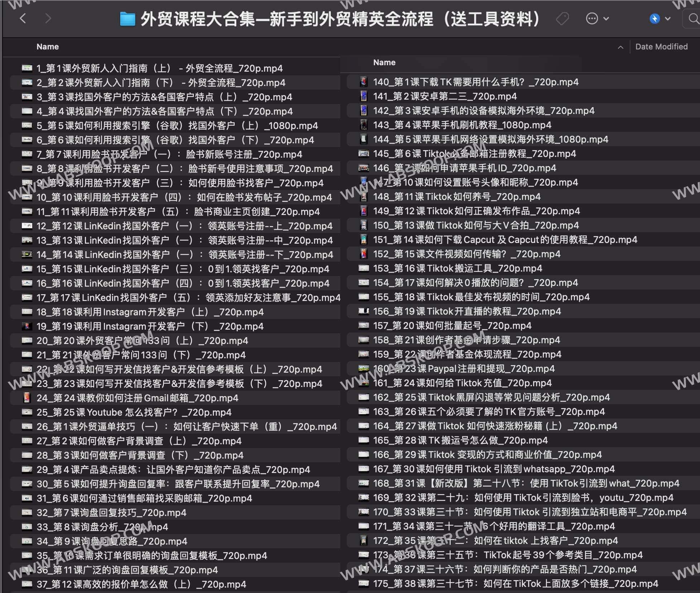The height and width of the screenshot is (593, 700).
Task: Click the tag icon in the toolbar
Action: click(562, 18)
